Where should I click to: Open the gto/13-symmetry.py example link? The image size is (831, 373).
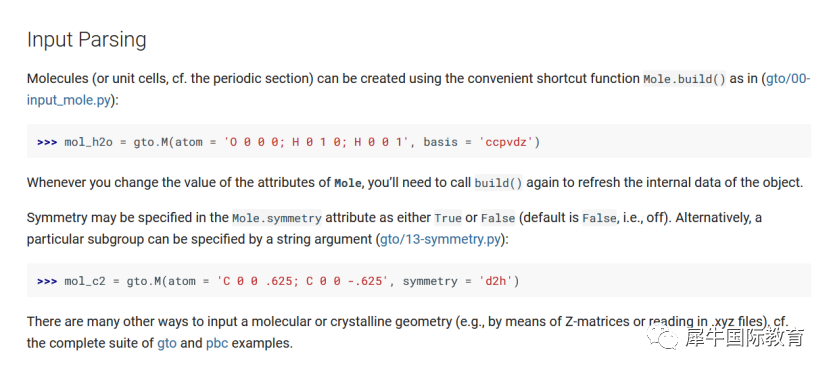[x=440, y=239]
